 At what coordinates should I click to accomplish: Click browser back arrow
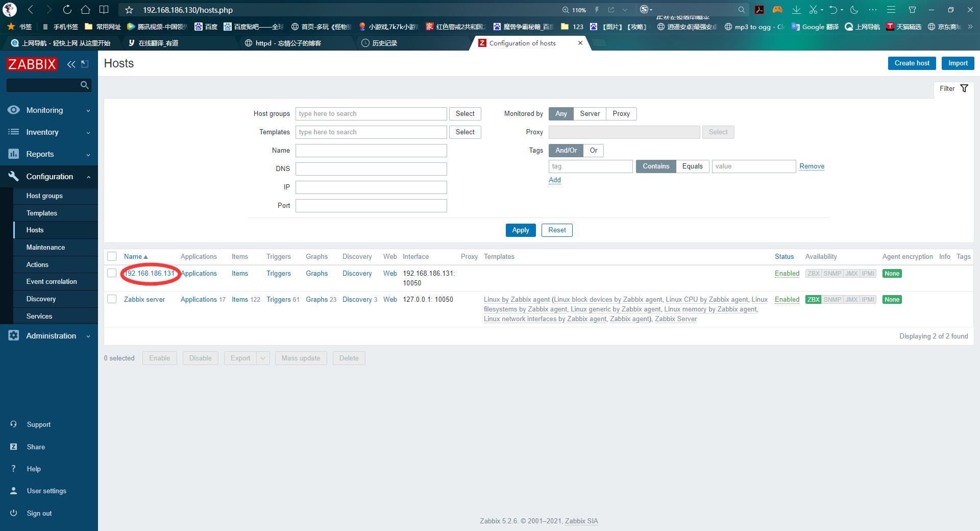(x=30, y=10)
